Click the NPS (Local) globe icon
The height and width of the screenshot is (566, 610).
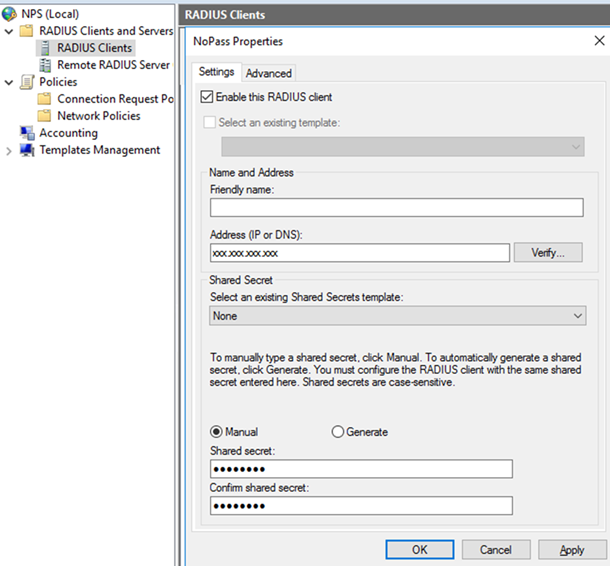10,14
